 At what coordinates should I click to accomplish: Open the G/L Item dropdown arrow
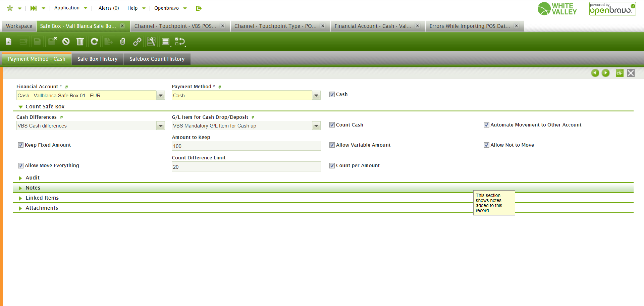(316, 126)
